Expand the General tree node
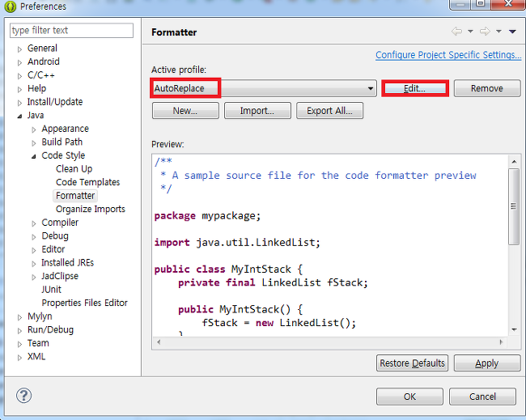Viewport: 526px width, 420px height. coord(19,49)
